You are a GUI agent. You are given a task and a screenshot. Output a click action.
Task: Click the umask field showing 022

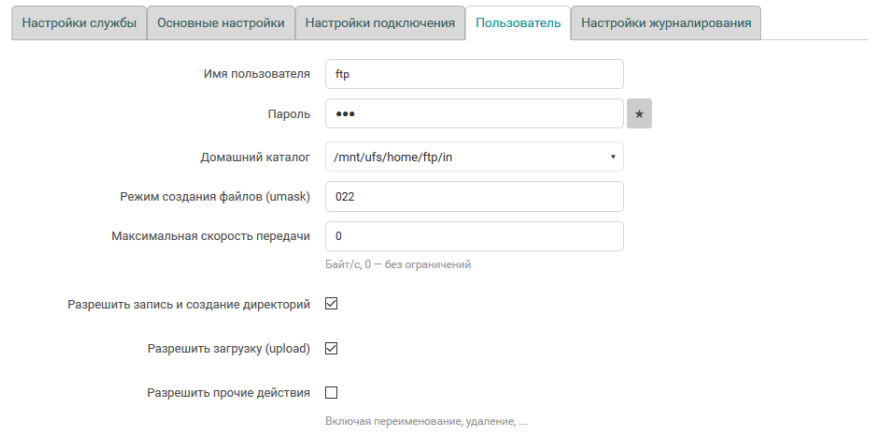pyautogui.click(x=474, y=197)
